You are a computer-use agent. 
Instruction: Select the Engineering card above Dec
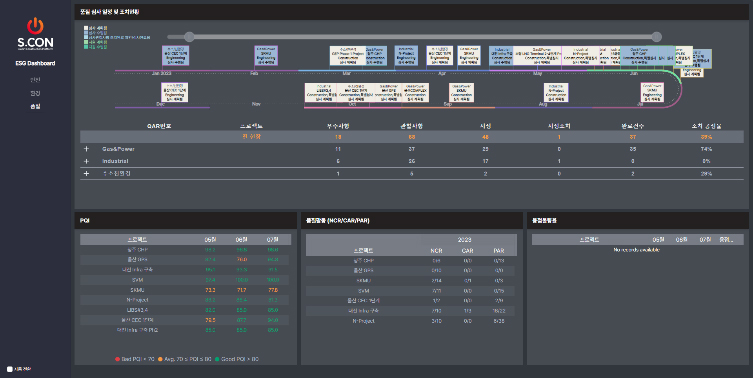174,92
